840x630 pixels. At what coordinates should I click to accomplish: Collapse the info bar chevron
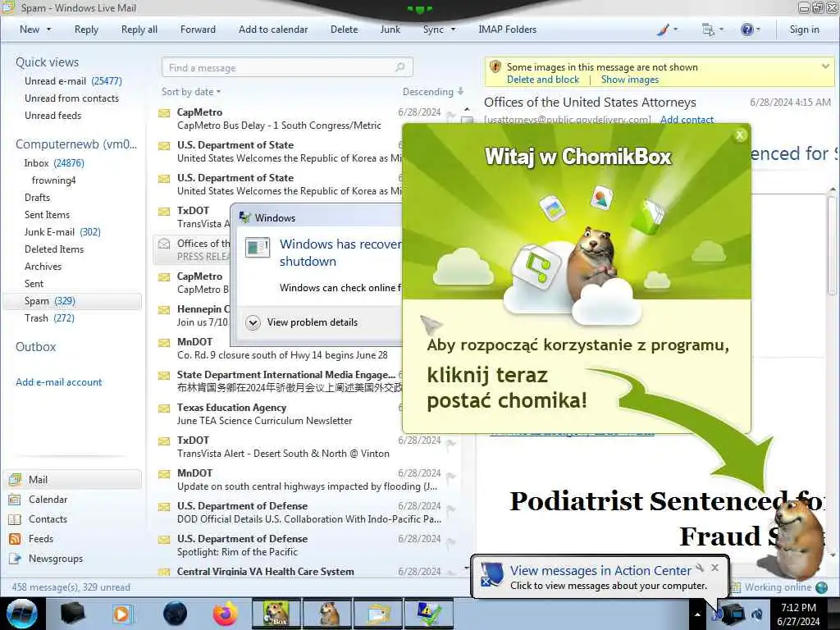(825, 66)
